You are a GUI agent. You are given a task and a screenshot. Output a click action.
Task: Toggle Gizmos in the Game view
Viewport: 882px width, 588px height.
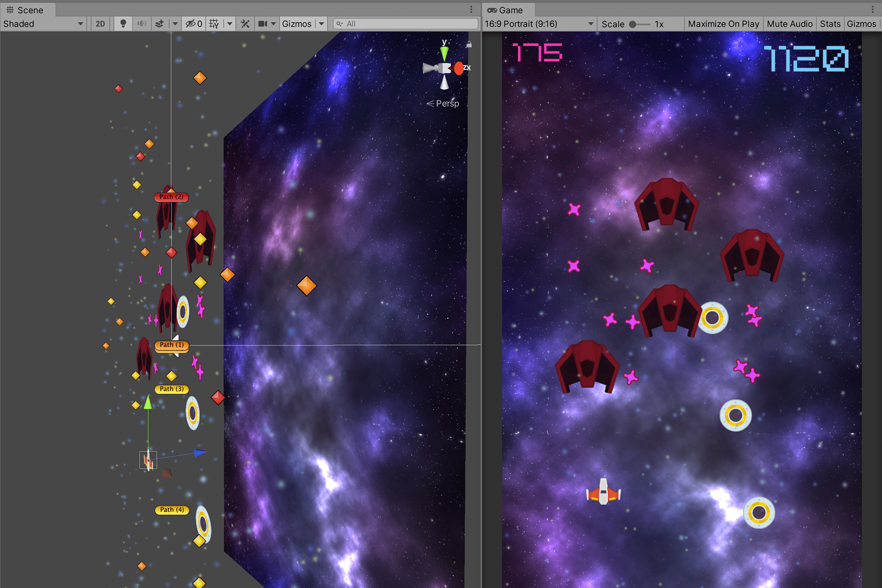pos(861,24)
